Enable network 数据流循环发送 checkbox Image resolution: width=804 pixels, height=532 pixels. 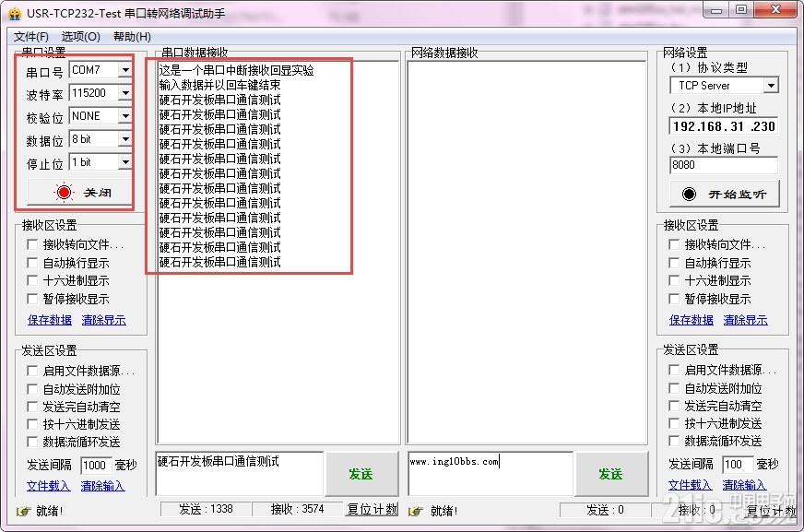[x=674, y=440]
